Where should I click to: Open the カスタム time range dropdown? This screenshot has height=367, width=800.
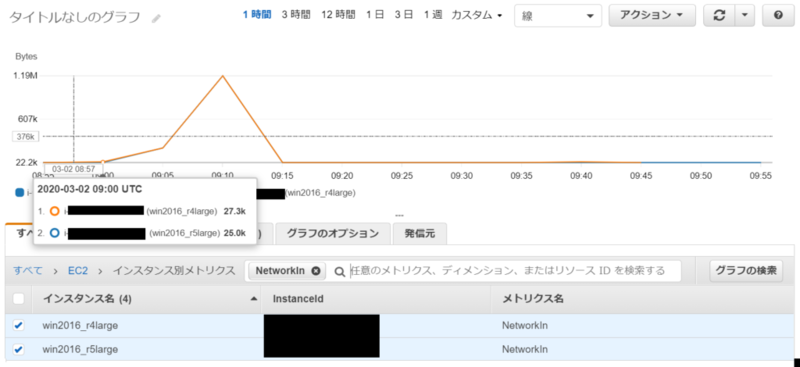[477, 15]
